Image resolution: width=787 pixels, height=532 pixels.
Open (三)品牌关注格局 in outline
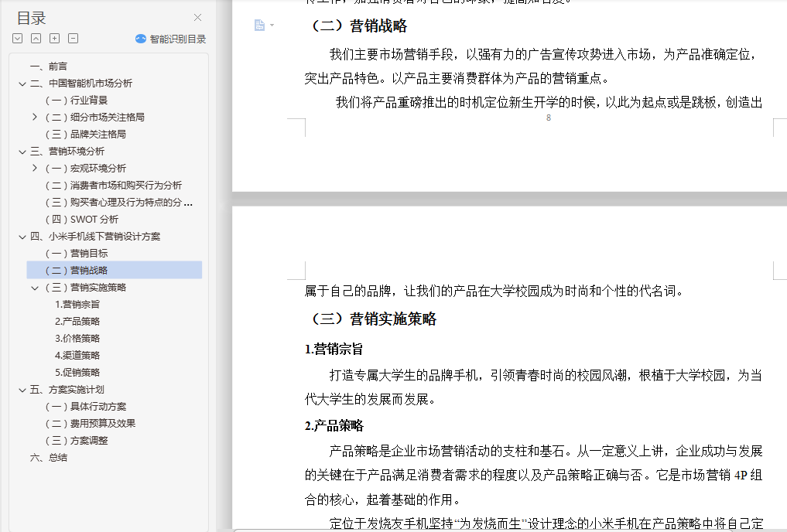pos(85,135)
